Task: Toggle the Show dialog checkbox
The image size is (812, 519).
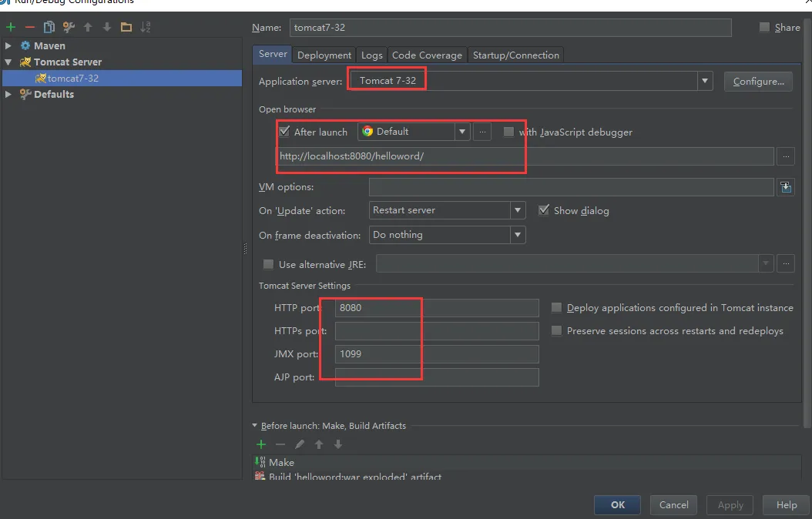Action: coord(544,210)
